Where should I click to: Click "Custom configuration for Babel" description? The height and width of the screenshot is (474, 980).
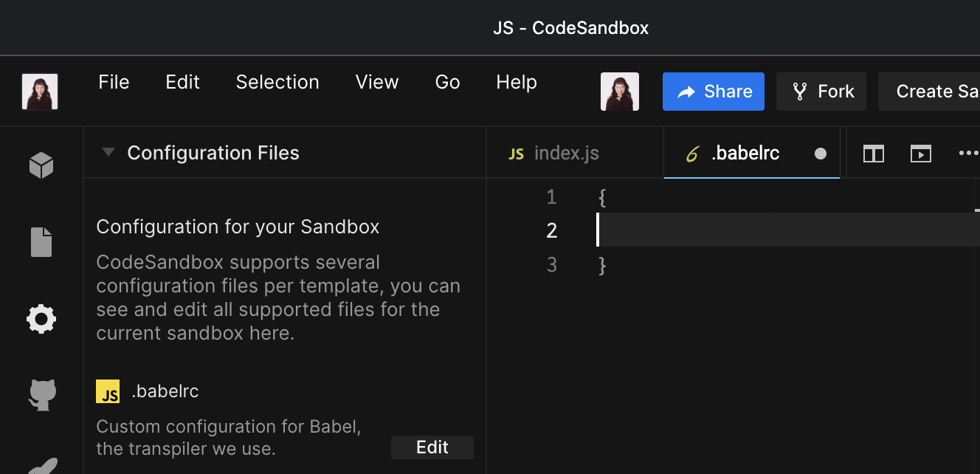[x=229, y=437]
